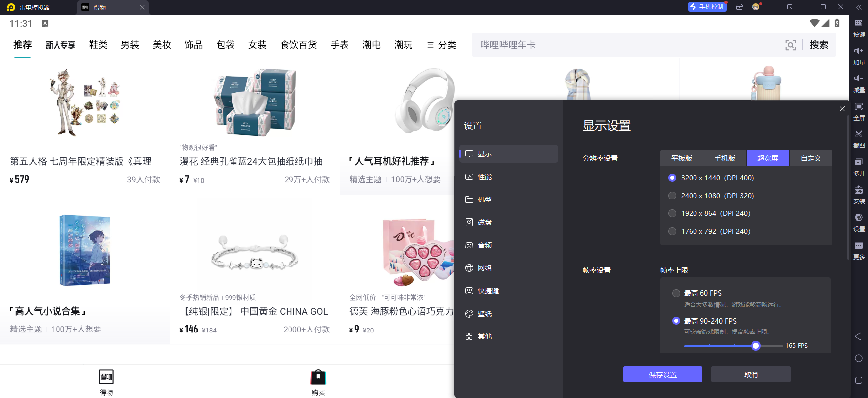Switch to the 手机版 resolution tab
Image resolution: width=868 pixels, height=398 pixels.
click(725, 158)
